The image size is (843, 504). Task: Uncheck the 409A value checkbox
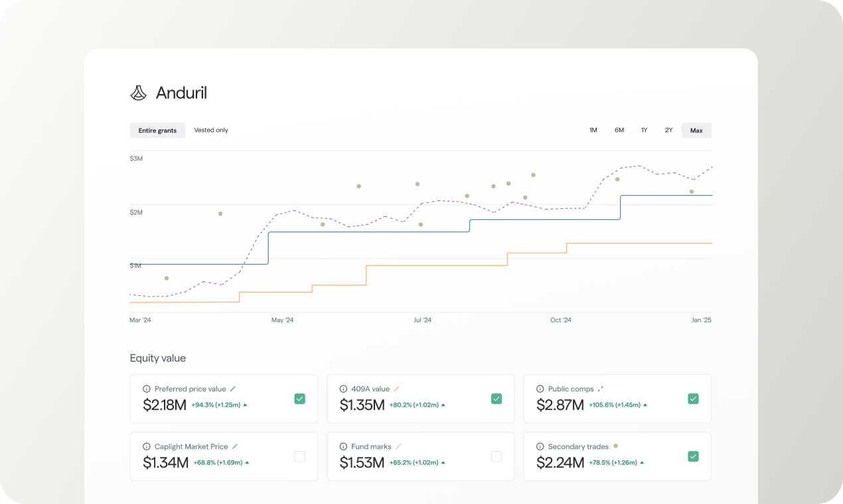coord(497,399)
